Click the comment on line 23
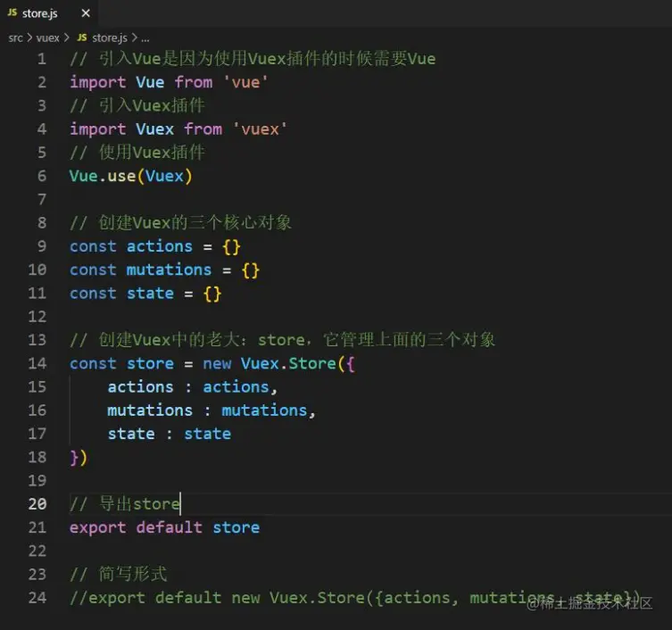The image size is (672, 630). coord(119,574)
